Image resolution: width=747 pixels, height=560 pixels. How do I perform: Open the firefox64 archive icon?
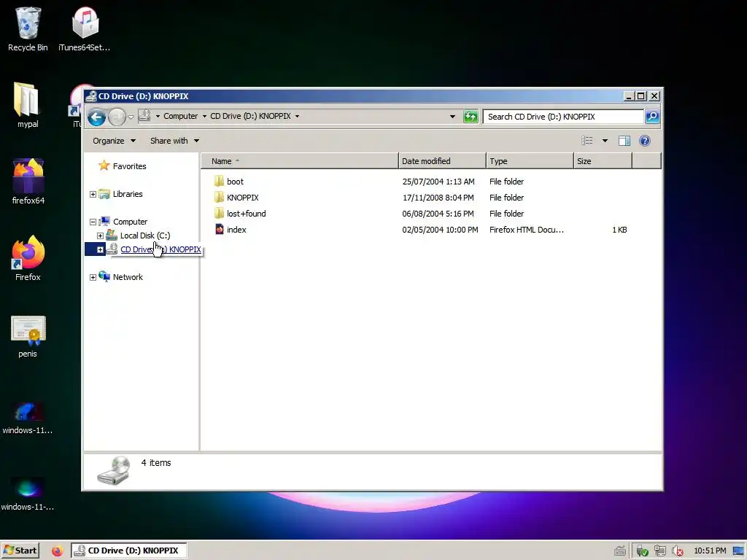pos(28,182)
